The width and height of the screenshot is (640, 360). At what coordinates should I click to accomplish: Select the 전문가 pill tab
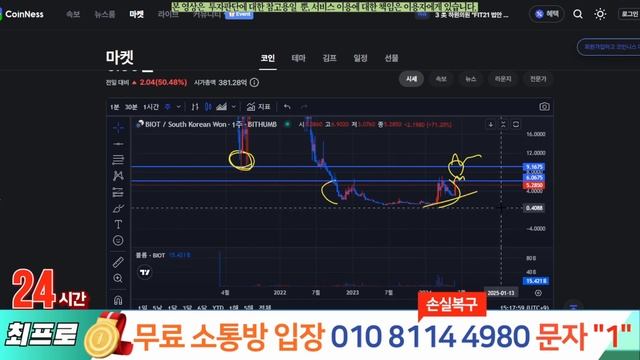[x=538, y=79]
